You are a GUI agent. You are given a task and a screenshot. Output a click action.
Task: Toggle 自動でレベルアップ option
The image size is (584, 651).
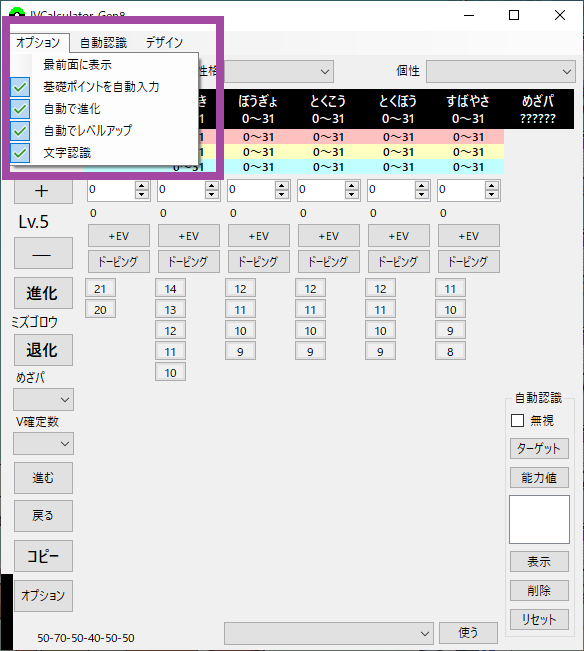(104, 131)
